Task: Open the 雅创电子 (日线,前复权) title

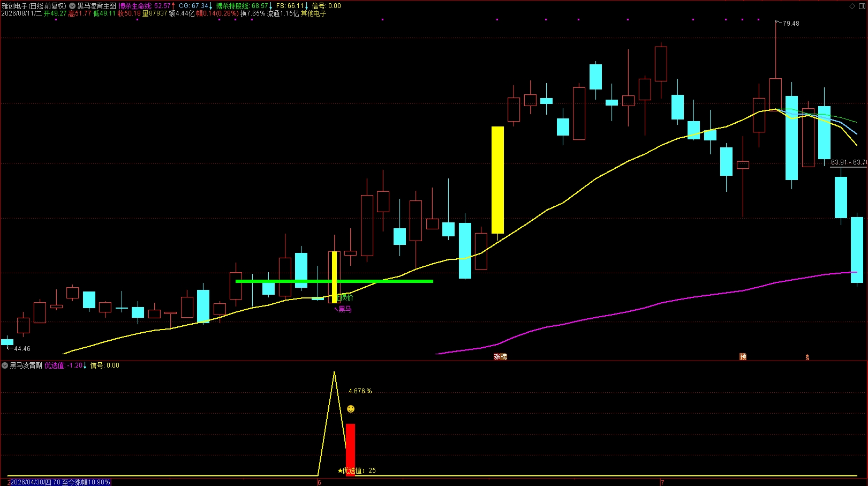Action: (x=34, y=6)
